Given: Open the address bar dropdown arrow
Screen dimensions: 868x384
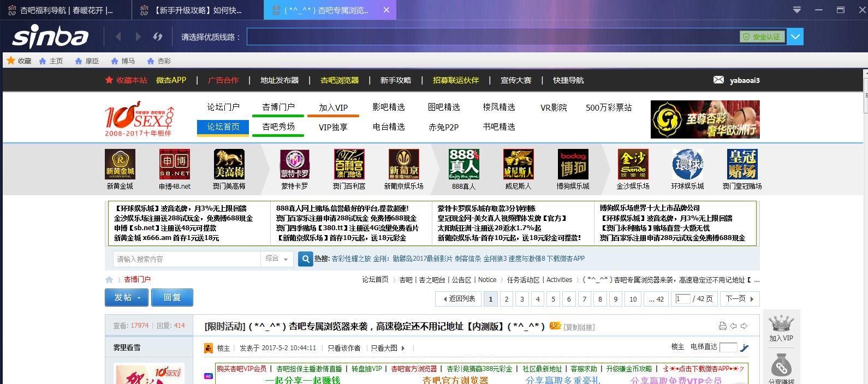Looking at the screenshot, I should (795, 37).
